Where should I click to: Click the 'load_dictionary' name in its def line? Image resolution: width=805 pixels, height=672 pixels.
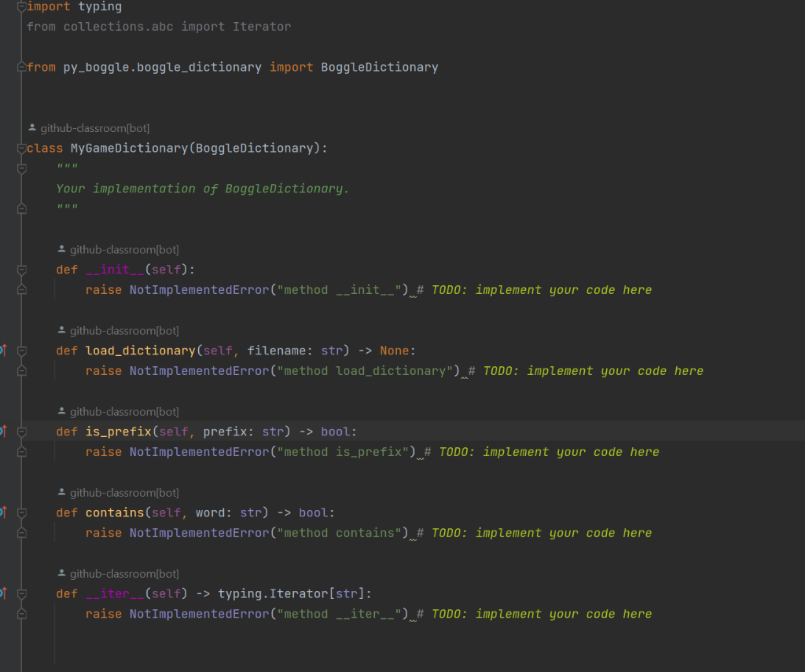pyautogui.click(x=140, y=351)
